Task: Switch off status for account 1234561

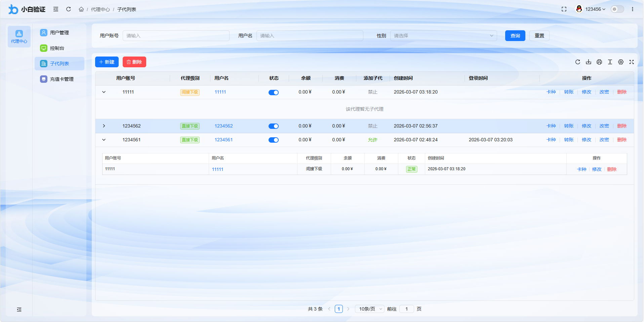Action: pyautogui.click(x=274, y=140)
